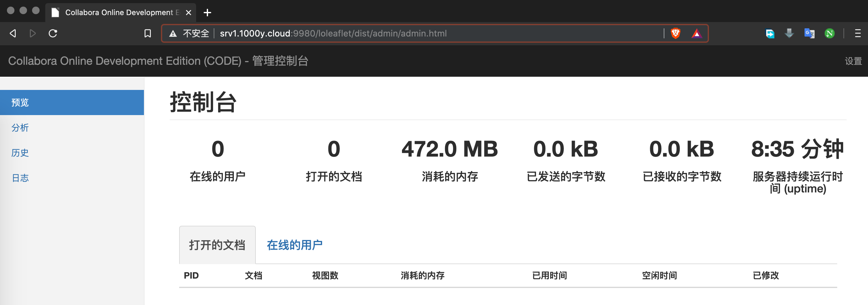Screen dimensions: 868x305
Task: Click the 在线的用户 stat label under 0
Action: [217, 177]
